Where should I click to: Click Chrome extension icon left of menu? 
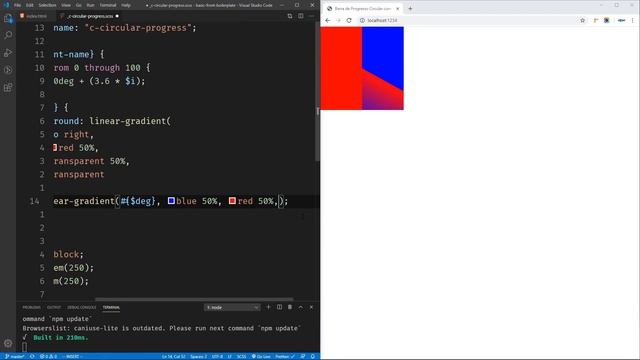pos(621,20)
